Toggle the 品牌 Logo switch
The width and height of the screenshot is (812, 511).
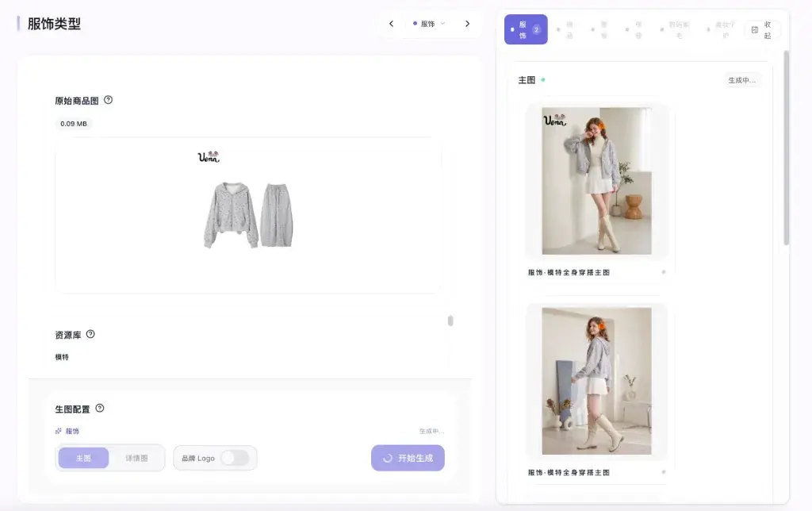tap(235, 458)
